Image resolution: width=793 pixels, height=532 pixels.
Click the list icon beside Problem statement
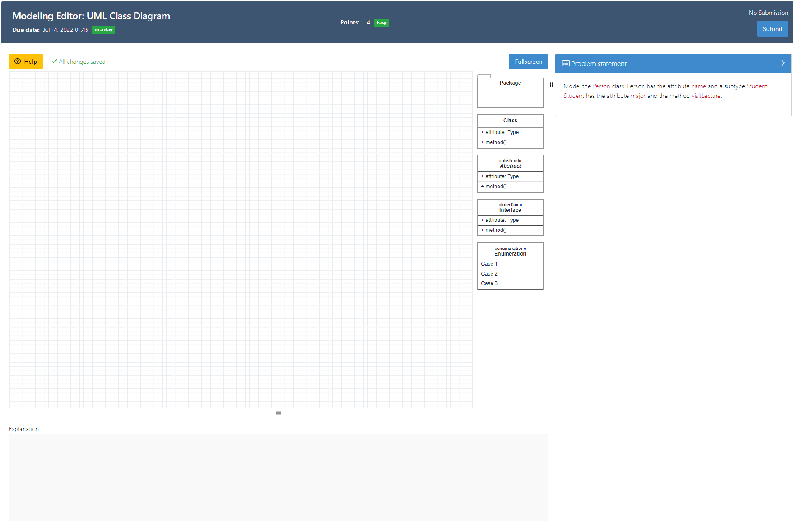pyautogui.click(x=565, y=63)
